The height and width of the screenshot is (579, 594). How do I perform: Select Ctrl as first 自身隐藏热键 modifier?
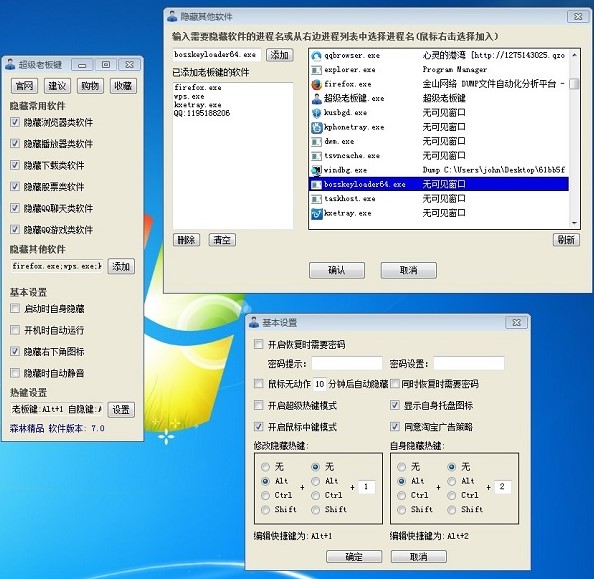402,495
